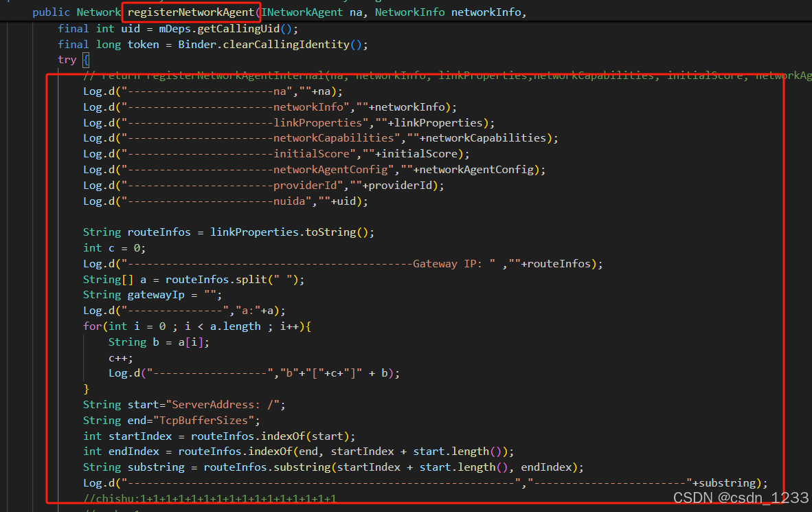Click the for loop header line

click(x=196, y=326)
